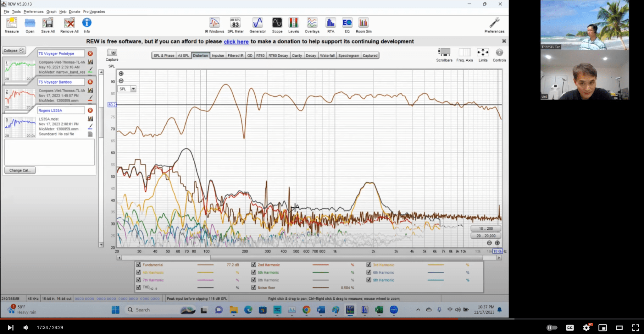Open the Tools menu
This screenshot has height=334, width=644.
(x=16, y=12)
